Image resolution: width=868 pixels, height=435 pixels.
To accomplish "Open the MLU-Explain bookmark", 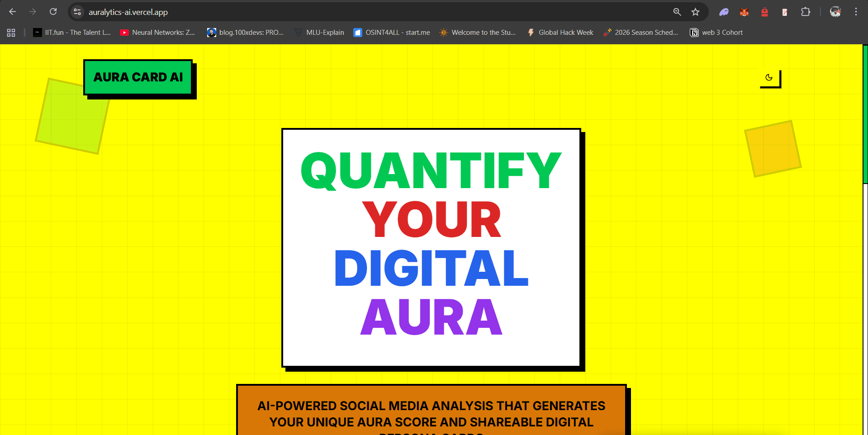I will pos(319,32).
